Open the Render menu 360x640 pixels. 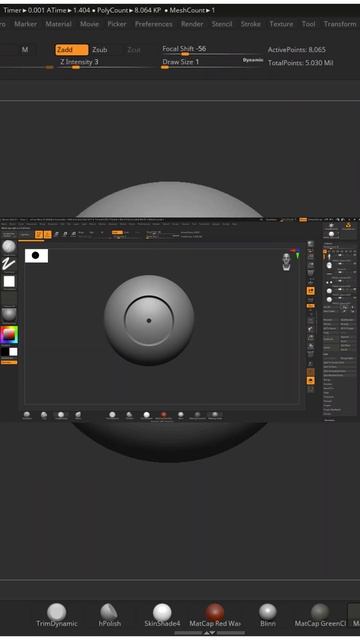click(x=192, y=24)
